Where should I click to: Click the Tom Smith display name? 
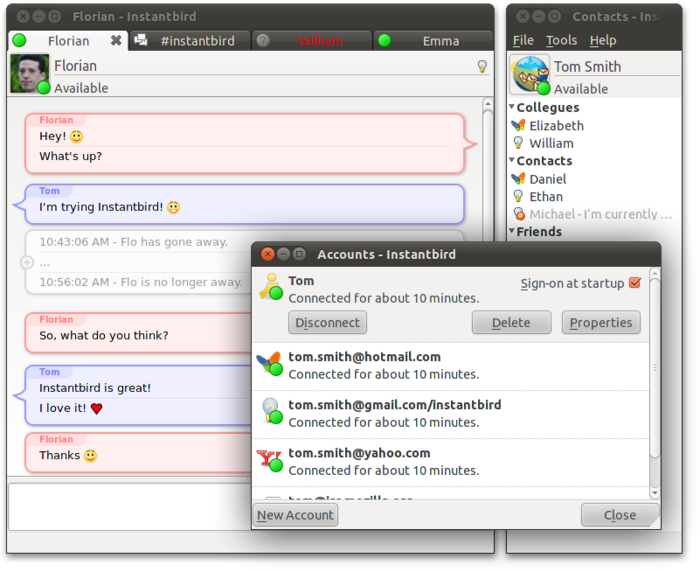point(588,67)
